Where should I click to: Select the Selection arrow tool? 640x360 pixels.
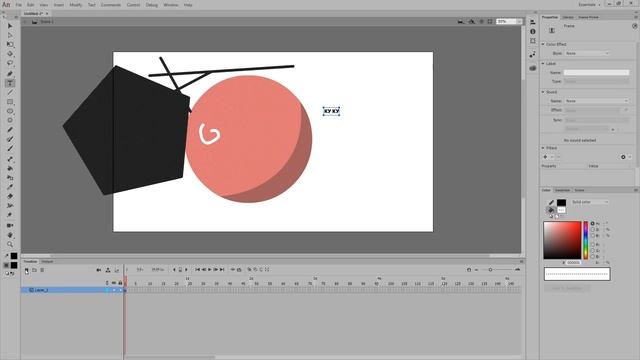(10, 26)
